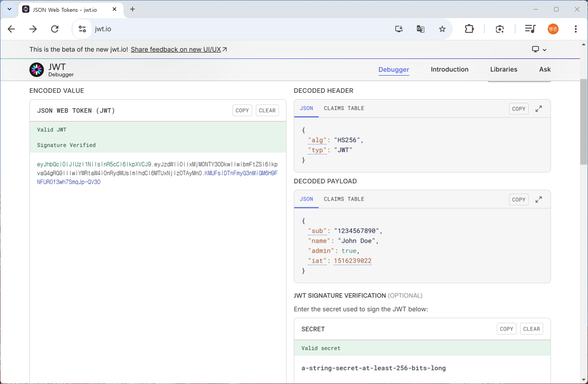
Task: Open site information icon in address bar
Action: pos(82,29)
